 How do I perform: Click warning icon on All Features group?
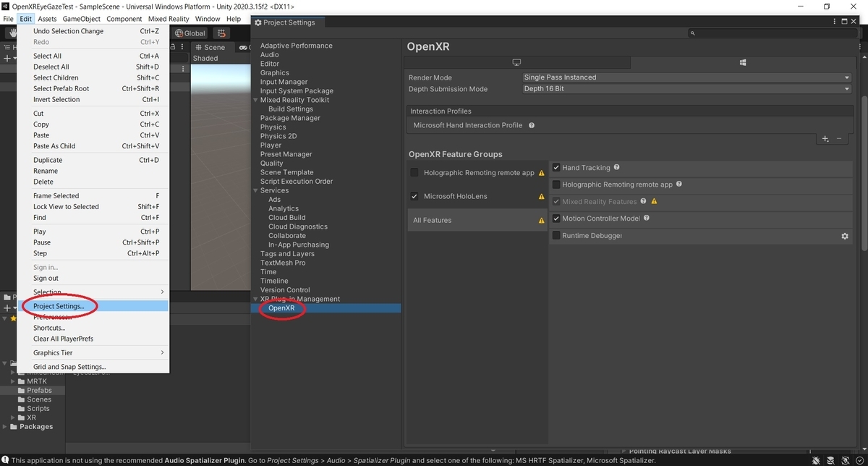coord(541,221)
